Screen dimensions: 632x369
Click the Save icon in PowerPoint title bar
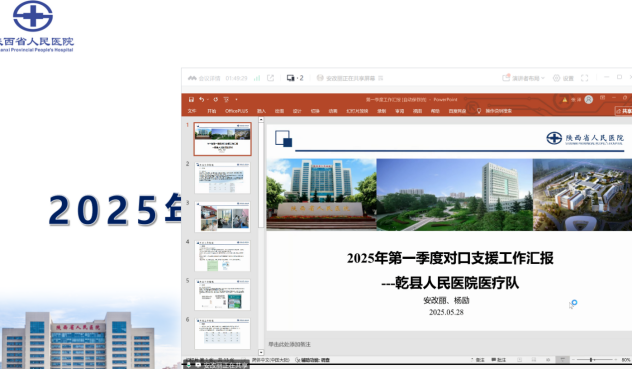point(191,100)
